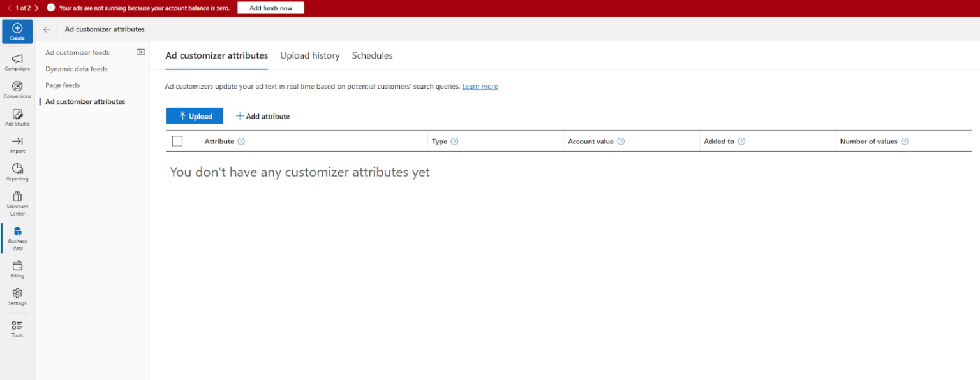Open the Conversions target icon

coord(17,87)
